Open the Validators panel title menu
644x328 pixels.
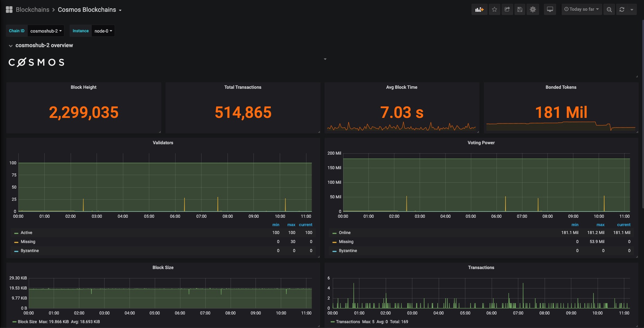pos(163,143)
